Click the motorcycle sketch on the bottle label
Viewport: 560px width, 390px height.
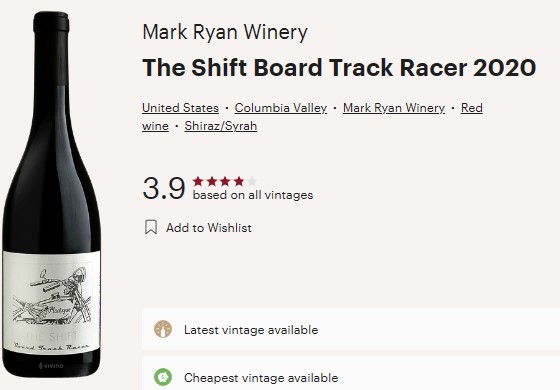[52, 296]
